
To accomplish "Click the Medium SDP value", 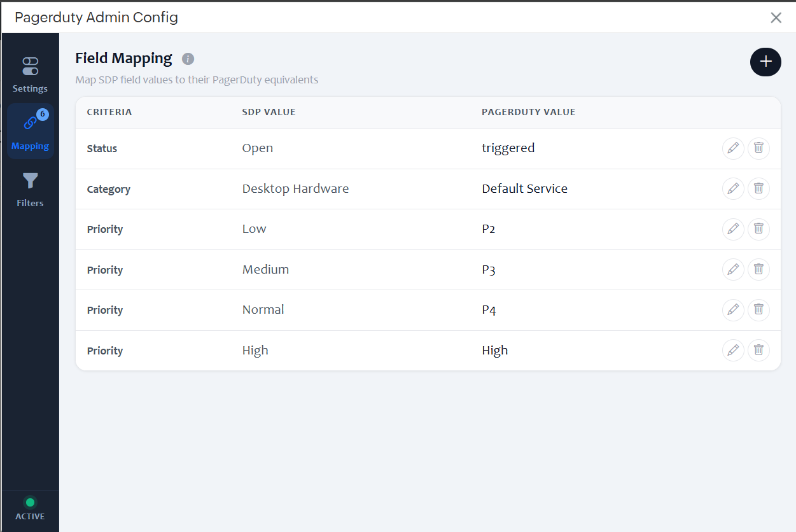I will [x=266, y=270].
